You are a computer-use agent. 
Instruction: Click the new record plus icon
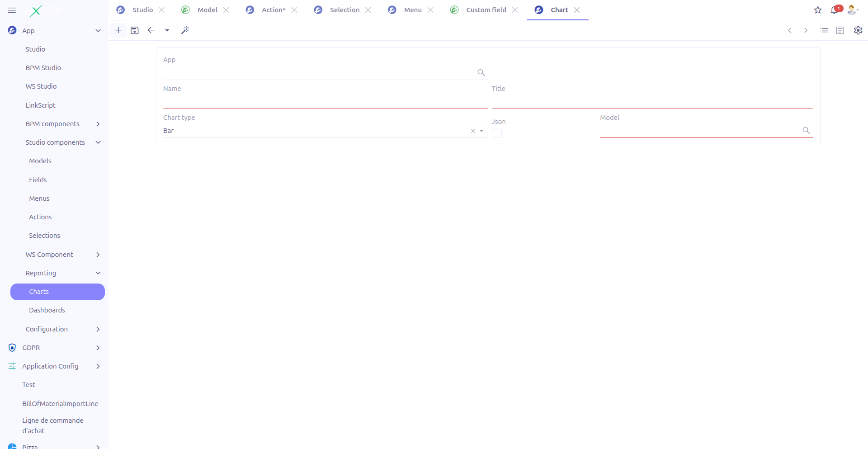coord(118,30)
